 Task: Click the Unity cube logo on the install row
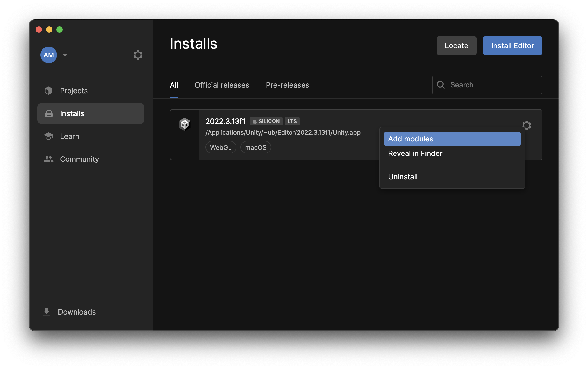point(185,124)
